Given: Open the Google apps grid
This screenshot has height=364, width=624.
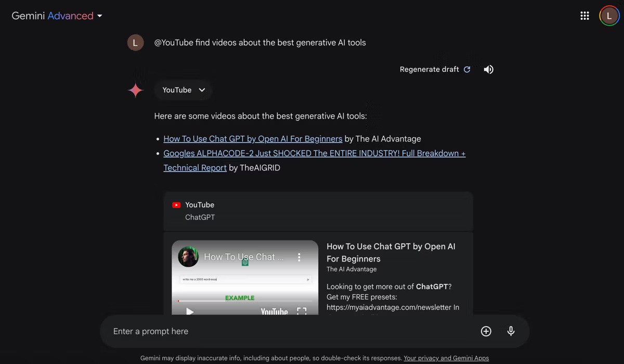Looking at the screenshot, I should [584, 16].
